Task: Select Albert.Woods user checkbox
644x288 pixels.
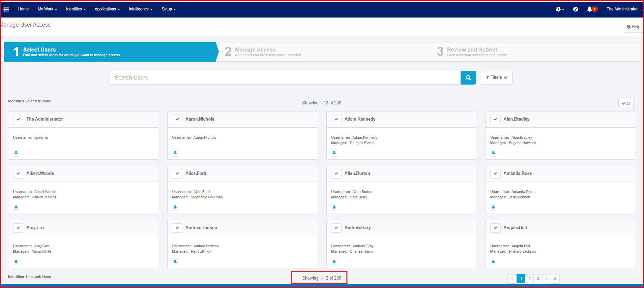Action: pyautogui.click(x=18, y=173)
